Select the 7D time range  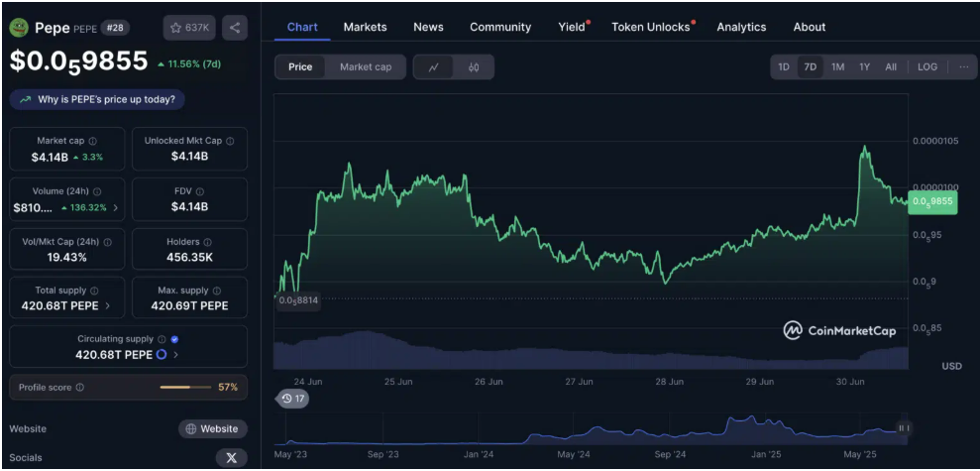pyautogui.click(x=810, y=66)
